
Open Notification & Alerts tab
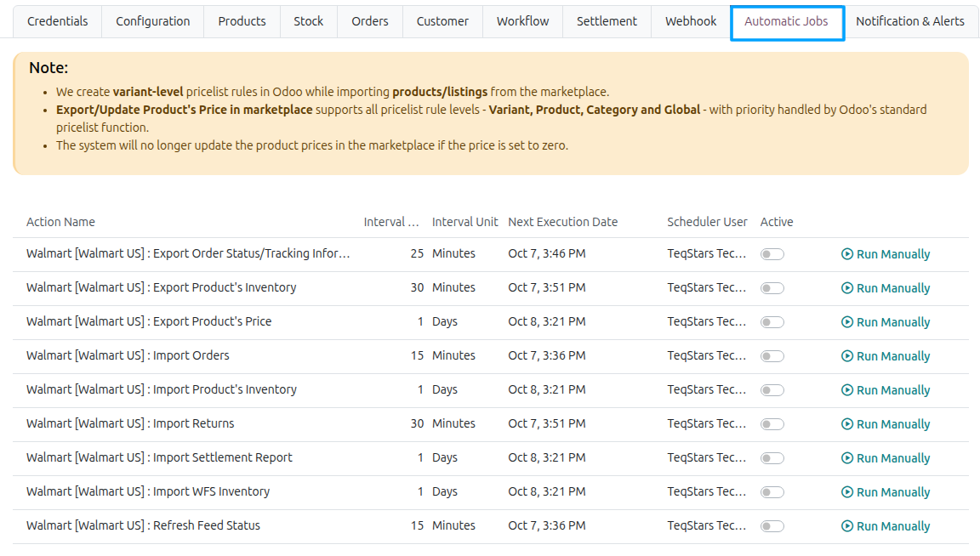click(910, 21)
